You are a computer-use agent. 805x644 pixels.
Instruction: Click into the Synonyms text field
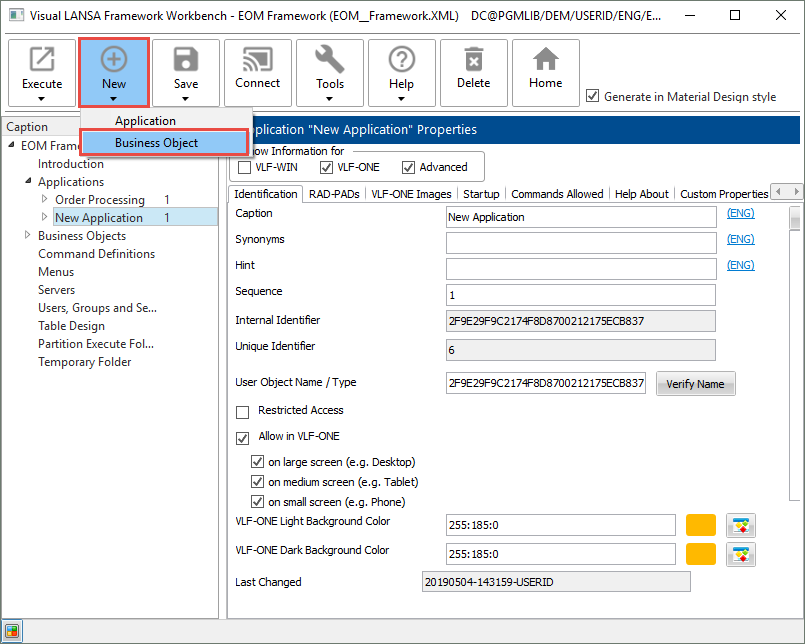580,243
